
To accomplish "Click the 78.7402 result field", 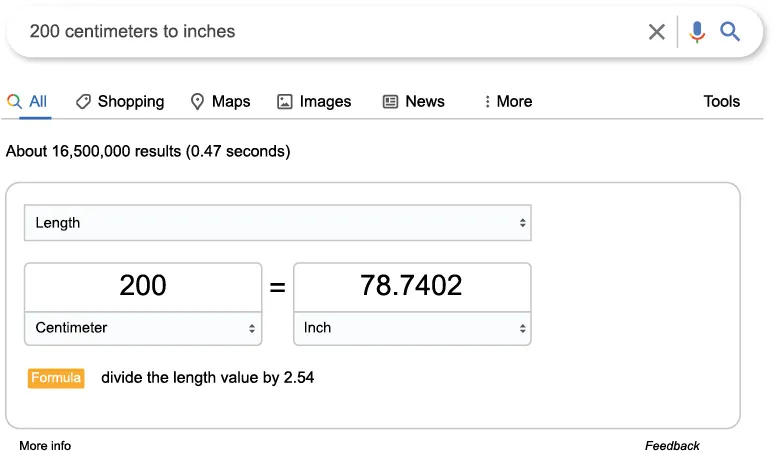I will [x=412, y=286].
